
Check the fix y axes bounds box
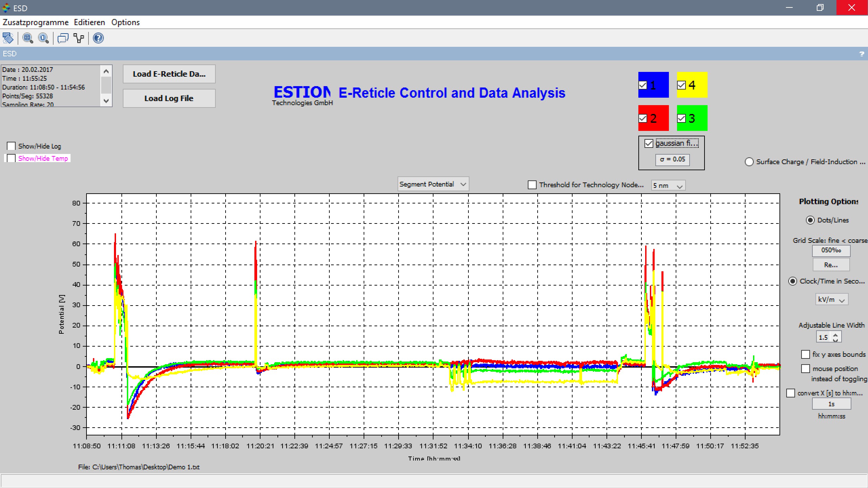point(805,354)
